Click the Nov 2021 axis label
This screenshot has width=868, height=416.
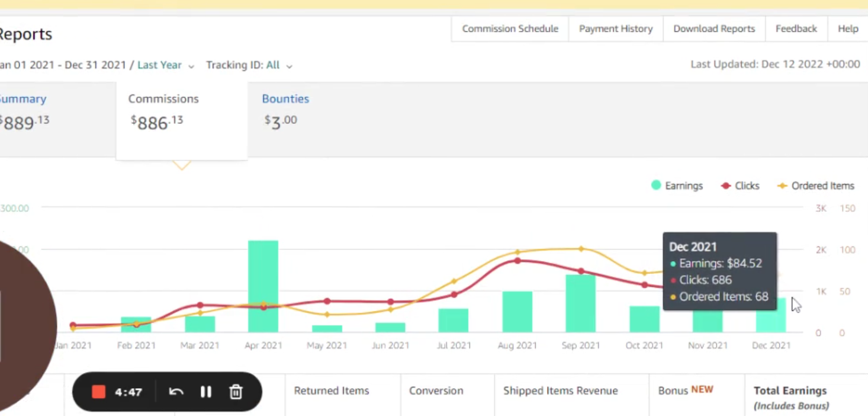pos(708,345)
